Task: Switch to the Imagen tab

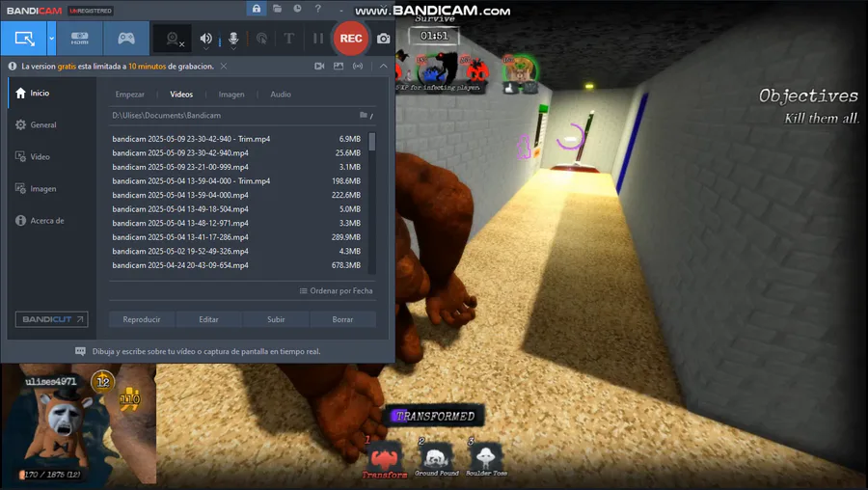Action: (231, 95)
